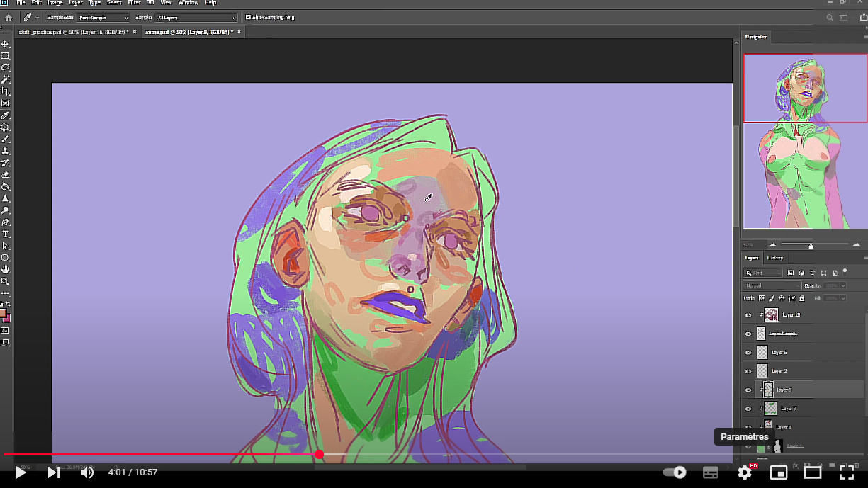Open the Sample Size dropdown
Image resolution: width=868 pixels, height=488 pixels.
pyautogui.click(x=103, y=17)
